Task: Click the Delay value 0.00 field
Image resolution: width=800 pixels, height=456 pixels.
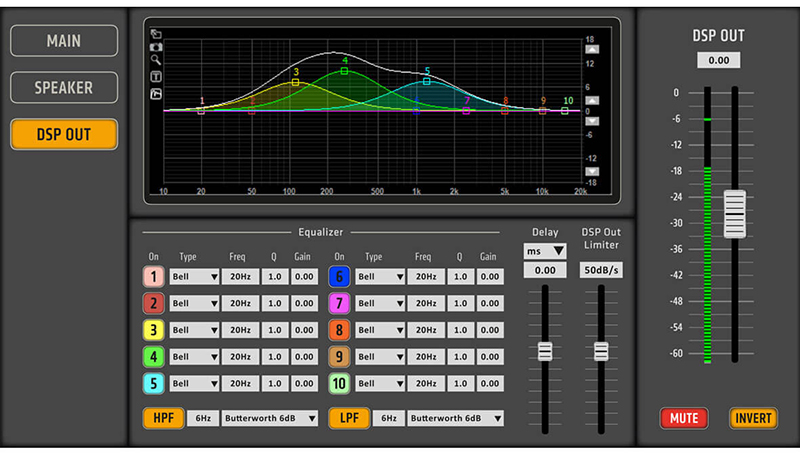Action: tap(545, 270)
